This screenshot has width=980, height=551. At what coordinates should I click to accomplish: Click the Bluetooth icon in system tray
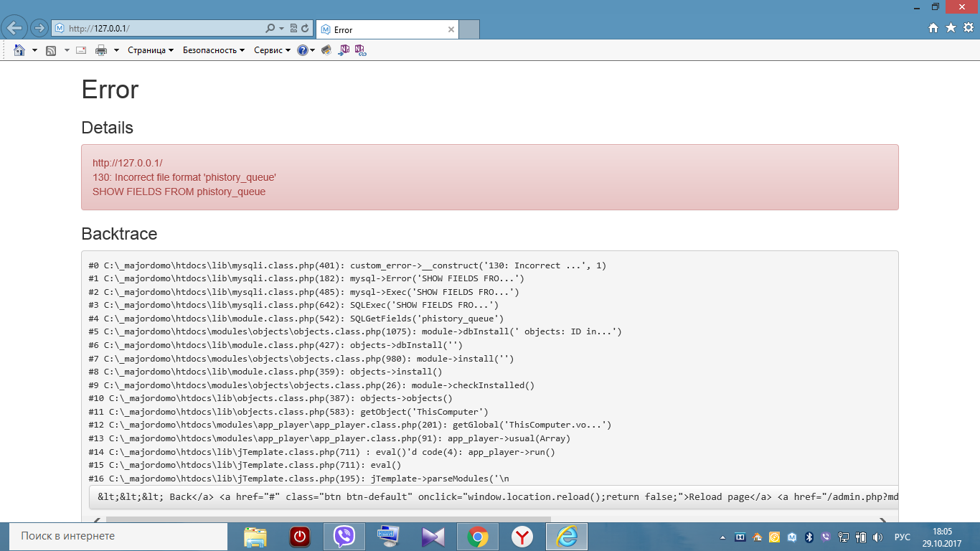809,537
